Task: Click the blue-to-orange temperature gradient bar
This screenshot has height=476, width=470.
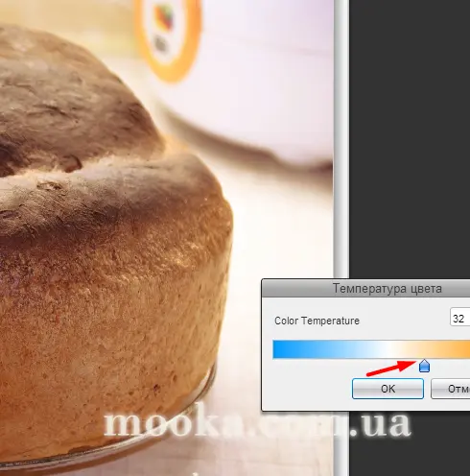Action: tap(371, 349)
